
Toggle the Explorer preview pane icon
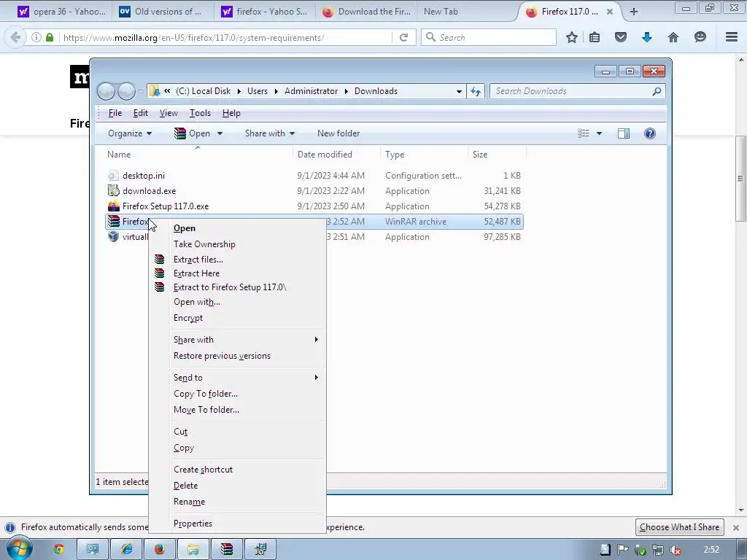click(x=624, y=133)
